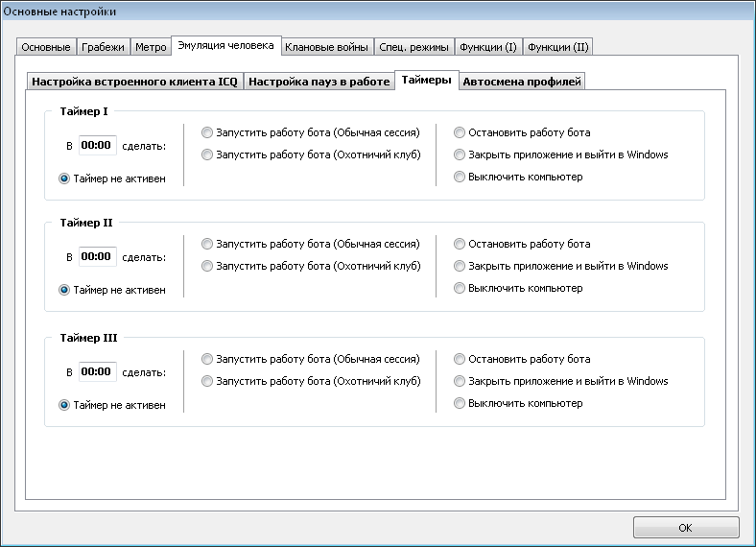756x547 pixels.
Task: Select Таймер не активен for Таймер I
Action: tap(112, 178)
